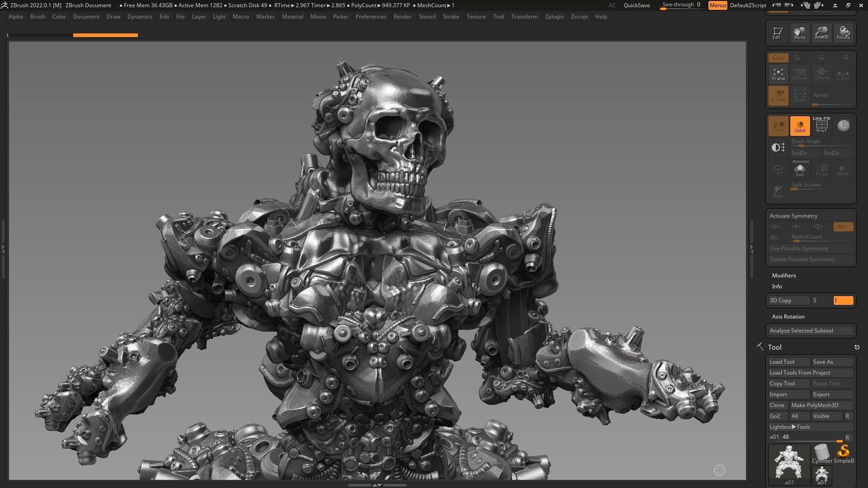Click the Frame mesh icon
The height and width of the screenshot is (488, 868).
tap(778, 74)
